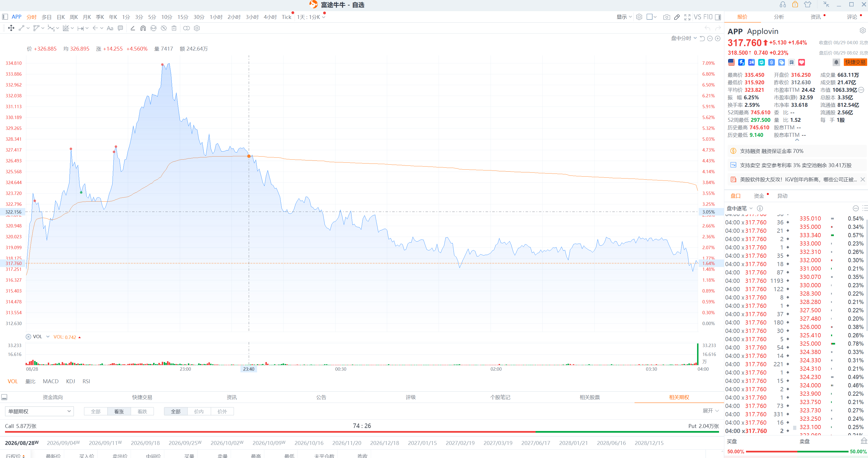Click the orange lock icon in title bar
The width and height of the screenshot is (868, 458).
click(x=795, y=4)
